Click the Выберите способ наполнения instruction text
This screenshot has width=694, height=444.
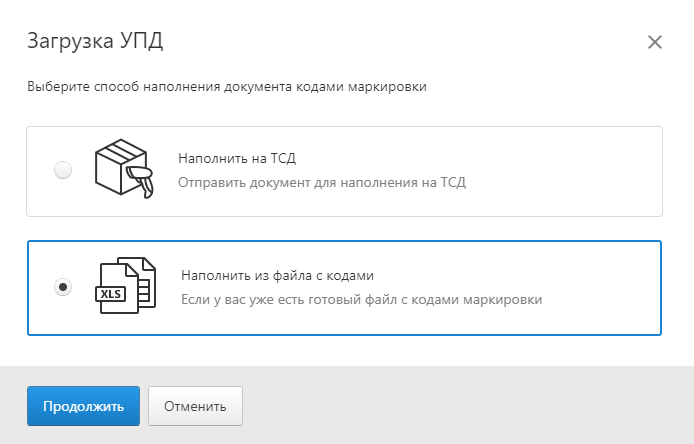[227, 86]
